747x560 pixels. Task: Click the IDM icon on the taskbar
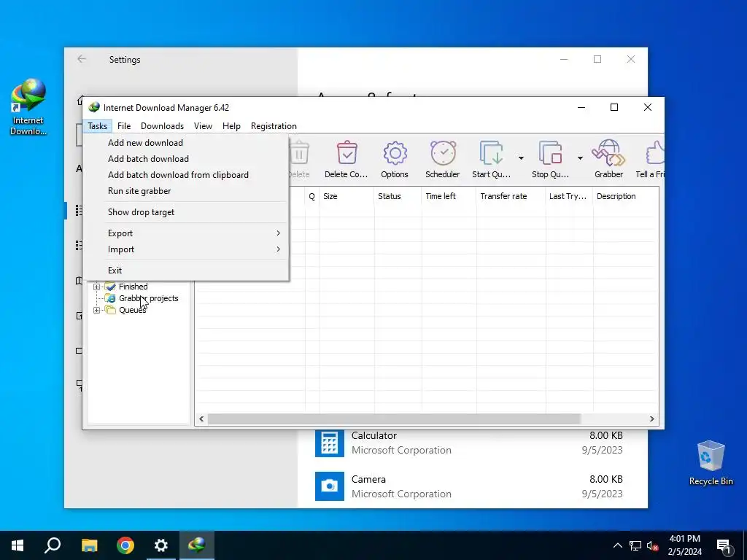tap(197, 545)
